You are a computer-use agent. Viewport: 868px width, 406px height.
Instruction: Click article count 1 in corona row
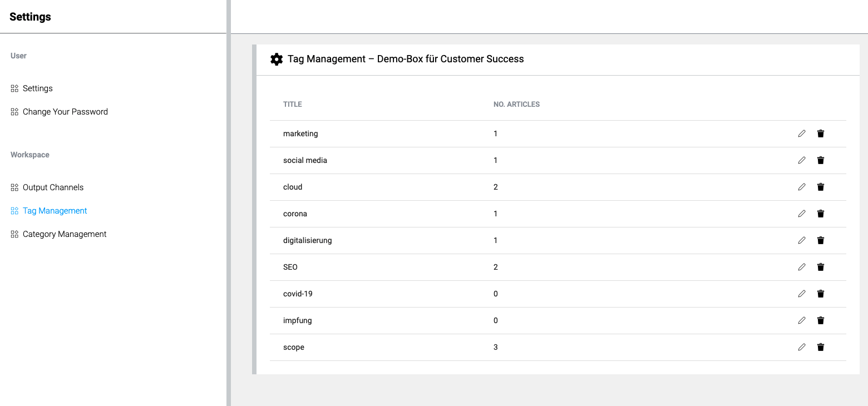point(496,214)
